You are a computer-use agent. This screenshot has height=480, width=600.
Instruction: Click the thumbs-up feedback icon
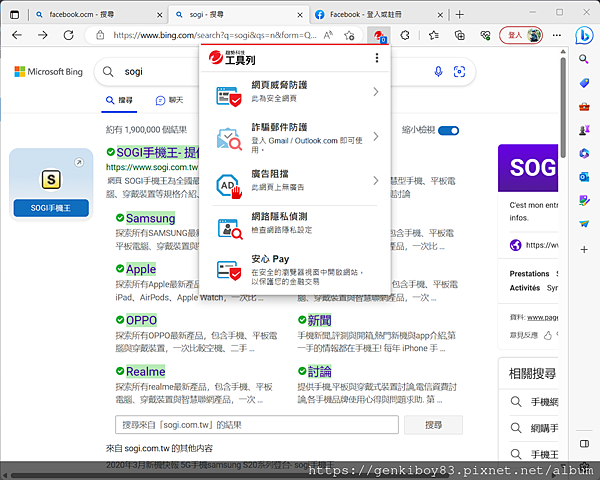548,336
